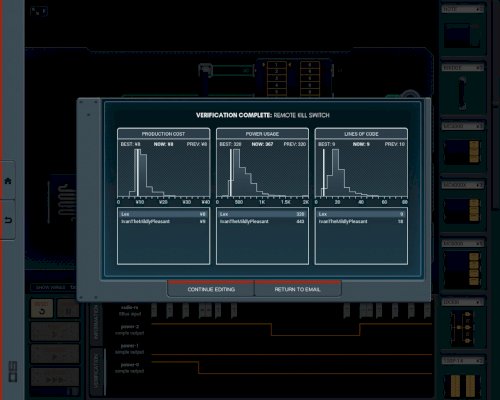This screenshot has height=400, width=500.
Task: Pick the four-pin microcontroller chip part
Action: (x=462, y=263)
